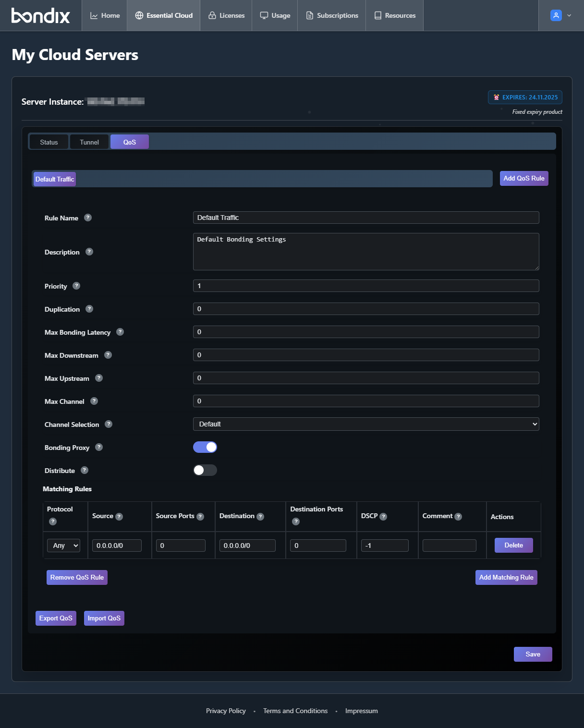Screen dimensions: 584x728
Task: Expand the user menu chevron
Action: pos(569,15)
